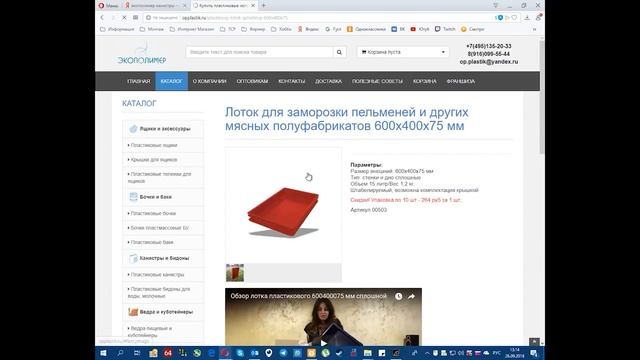Click the video's Share arrow icon
This screenshot has height=360, width=640.
tap(411, 296)
